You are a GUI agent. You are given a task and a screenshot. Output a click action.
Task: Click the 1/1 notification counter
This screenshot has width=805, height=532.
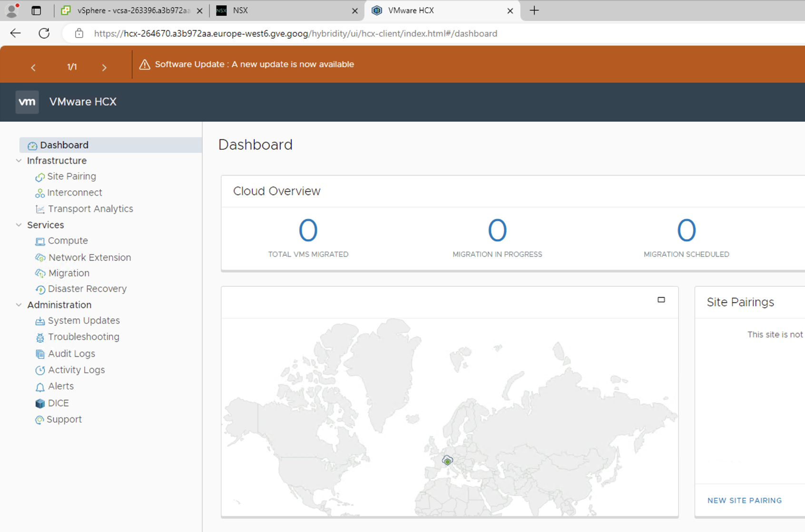click(x=72, y=67)
